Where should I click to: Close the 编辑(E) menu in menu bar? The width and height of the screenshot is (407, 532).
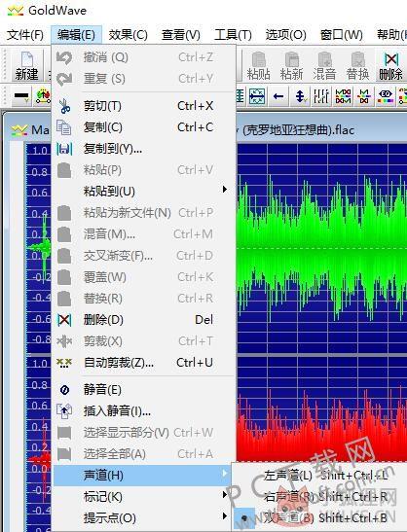pyautogui.click(x=77, y=35)
